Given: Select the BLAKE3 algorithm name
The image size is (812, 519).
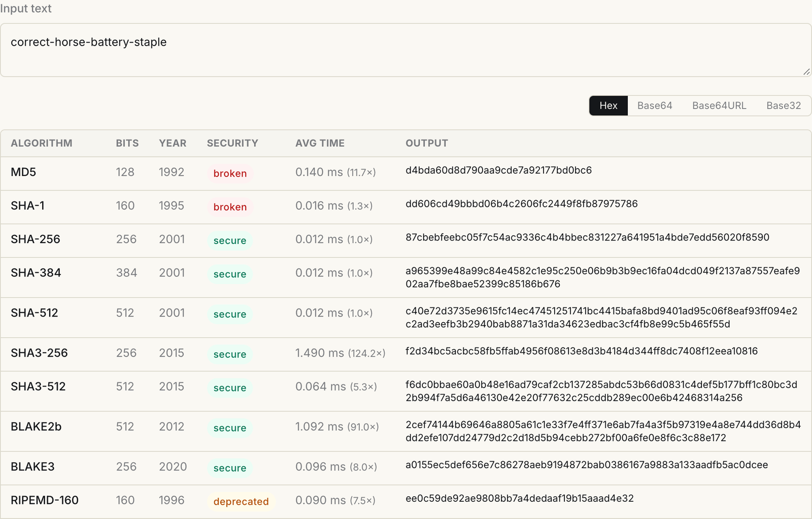Looking at the screenshot, I should point(32,466).
